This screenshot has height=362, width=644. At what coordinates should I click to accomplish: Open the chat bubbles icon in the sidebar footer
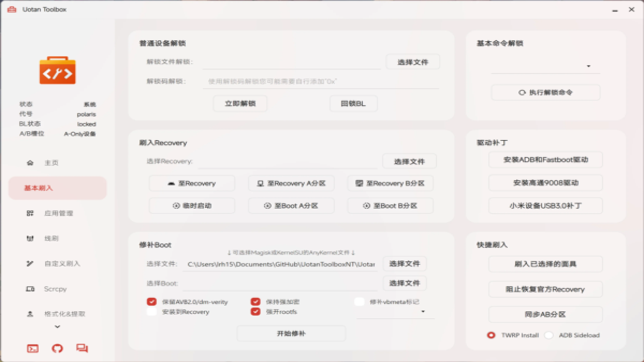(82, 348)
